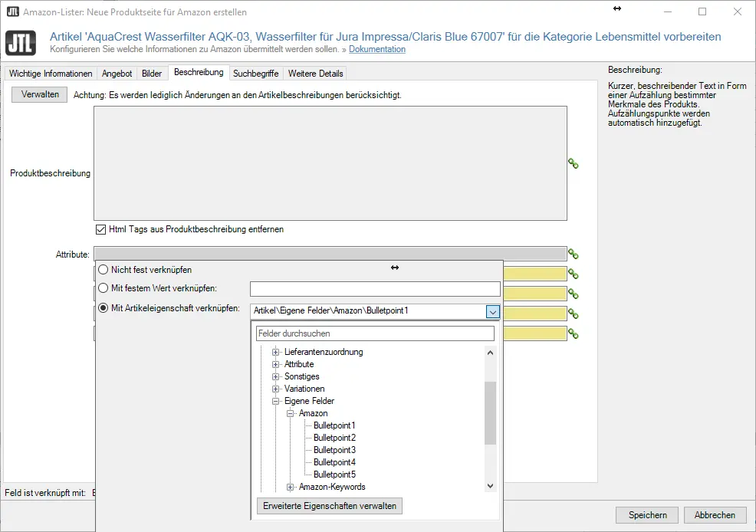
Task: Click the fixed value text input
Action: 375,289
